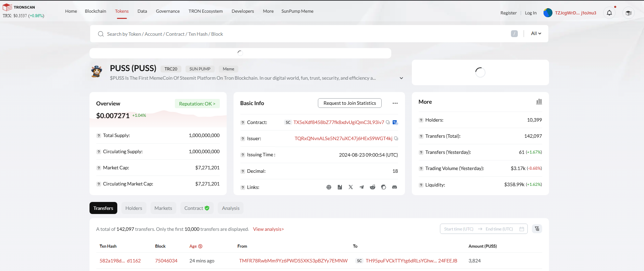Viewport: 644px width, 271px height.
Task: Open the Developers nav menu
Action: click(x=243, y=11)
